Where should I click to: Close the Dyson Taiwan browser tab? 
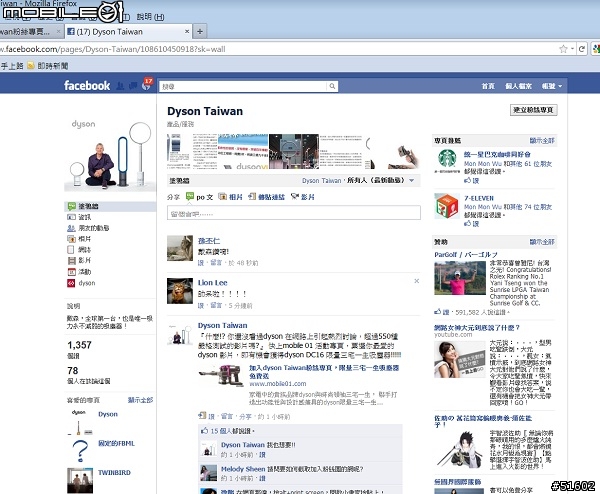tap(187, 31)
